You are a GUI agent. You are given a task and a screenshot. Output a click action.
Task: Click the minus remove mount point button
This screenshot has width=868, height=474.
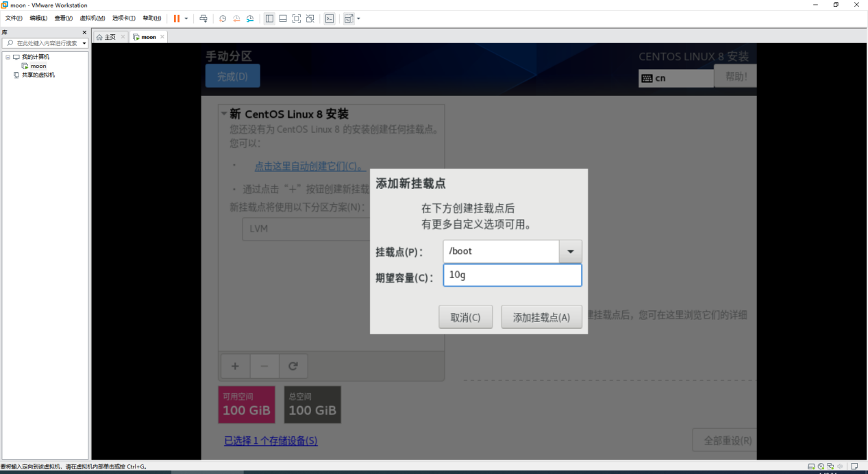(264, 366)
